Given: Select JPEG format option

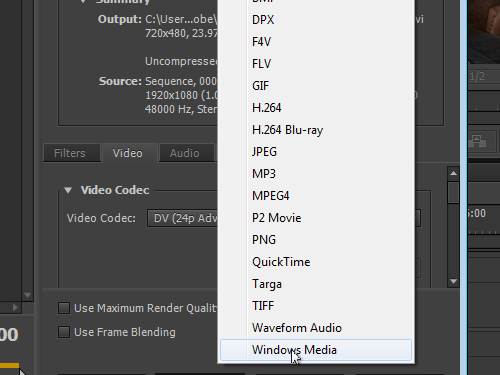Looking at the screenshot, I should pos(316,152).
